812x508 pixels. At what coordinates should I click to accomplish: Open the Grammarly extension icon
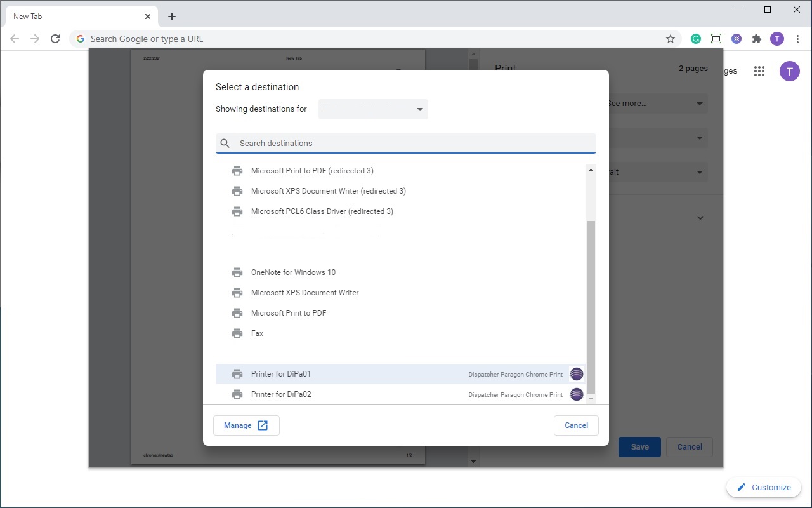pos(696,39)
